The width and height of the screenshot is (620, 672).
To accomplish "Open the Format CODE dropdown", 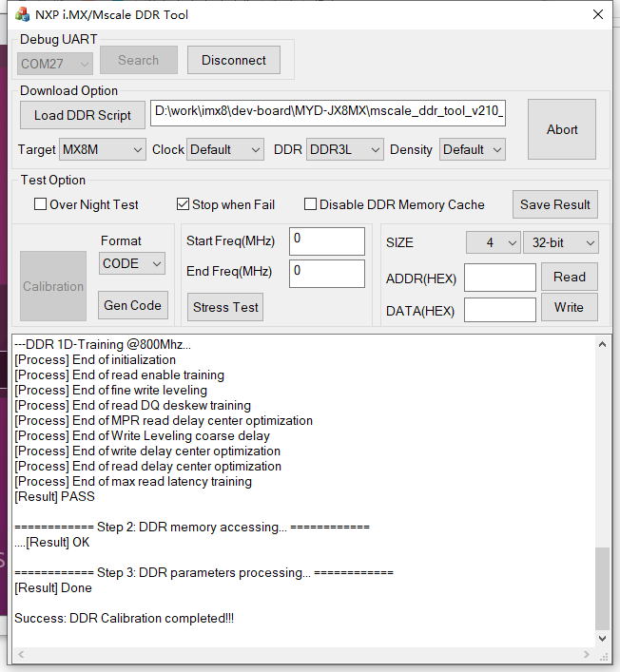I will click(131, 263).
